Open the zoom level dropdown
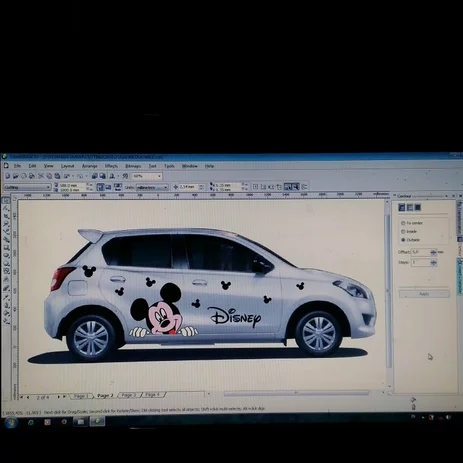The height and width of the screenshot is (463, 463). tap(159, 176)
